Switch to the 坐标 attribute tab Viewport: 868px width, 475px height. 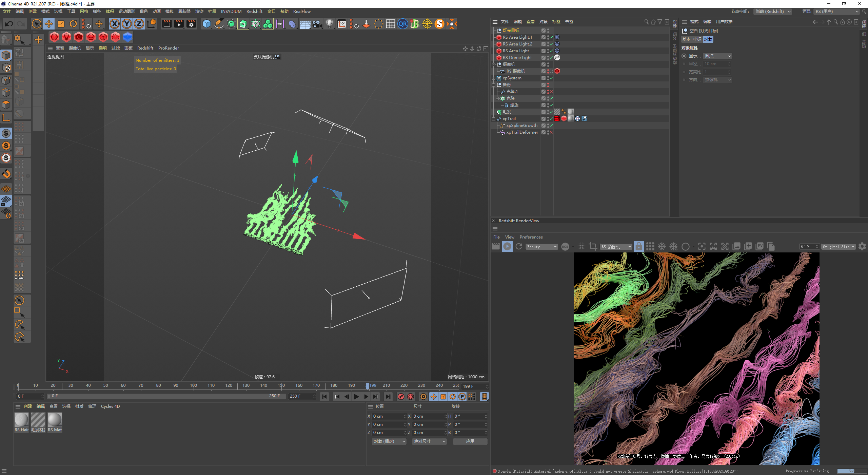pyautogui.click(x=697, y=39)
